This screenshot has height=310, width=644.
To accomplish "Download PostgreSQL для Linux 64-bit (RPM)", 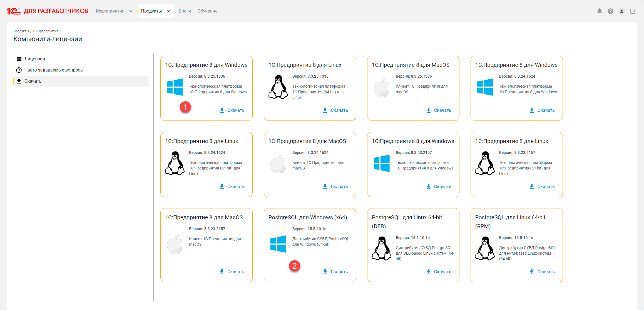I will 542,272.
